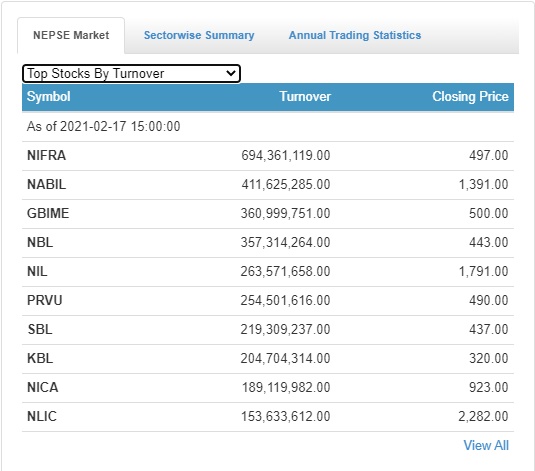Select SBL turnover 219,309,237.00
535x471 pixels.
pos(285,329)
